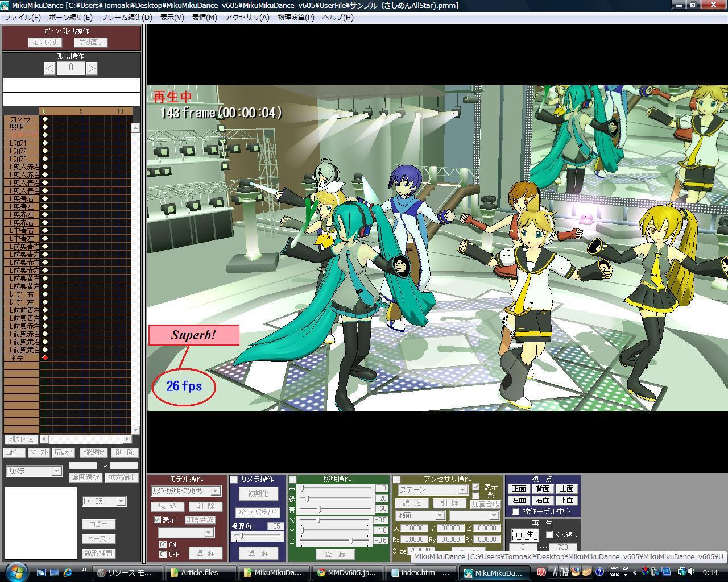Open the Windows Start orb
Screen dimensions: 728x582
coord(15,571)
